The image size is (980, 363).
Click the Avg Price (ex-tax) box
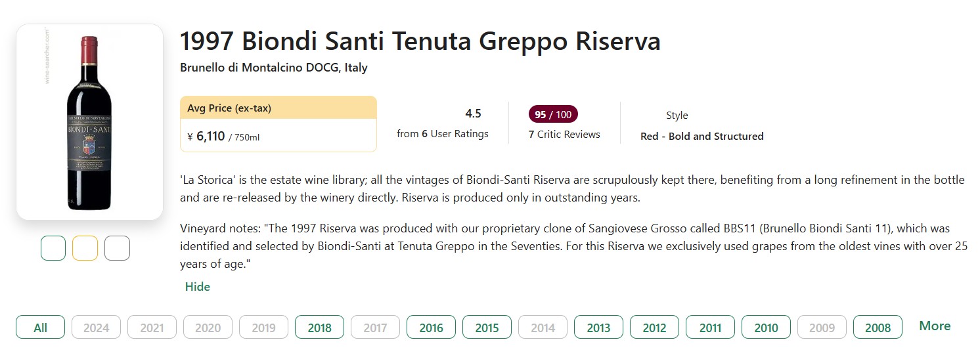(x=278, y=124)
